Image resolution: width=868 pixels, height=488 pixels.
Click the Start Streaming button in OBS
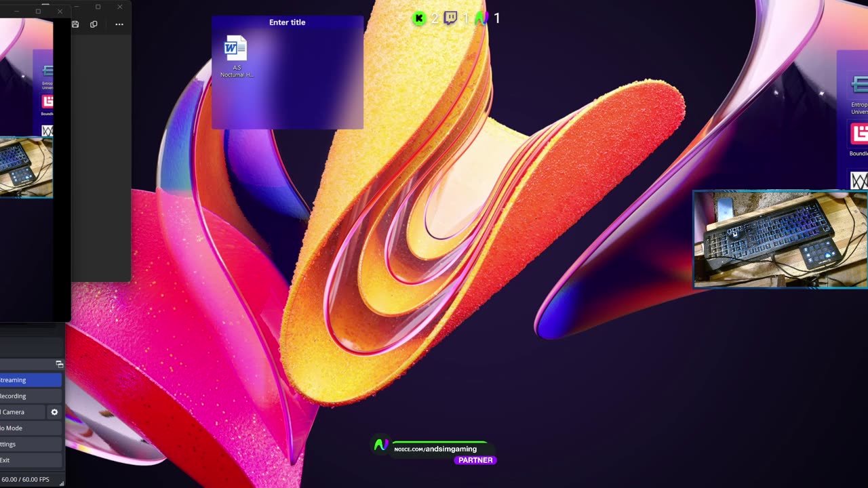[31, 380]
